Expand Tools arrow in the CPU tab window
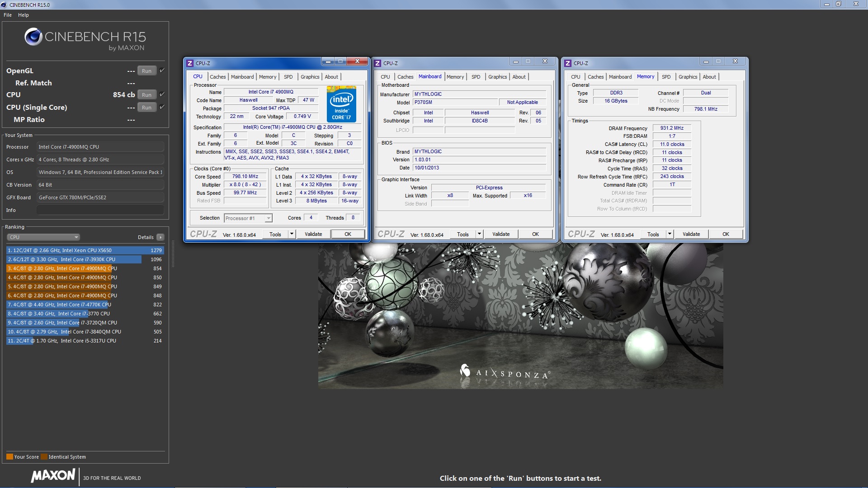The width and height of the screenshot is (868, 488). pyautogui.click(x=292, y=234)
